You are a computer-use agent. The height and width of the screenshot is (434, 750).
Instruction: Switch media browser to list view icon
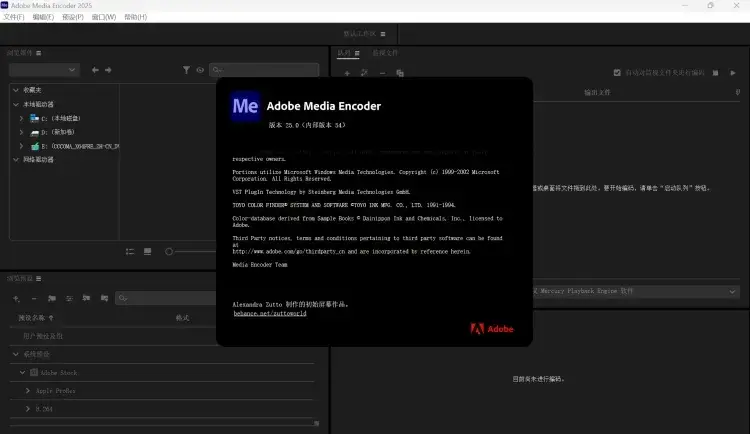[x=130, y=251]
